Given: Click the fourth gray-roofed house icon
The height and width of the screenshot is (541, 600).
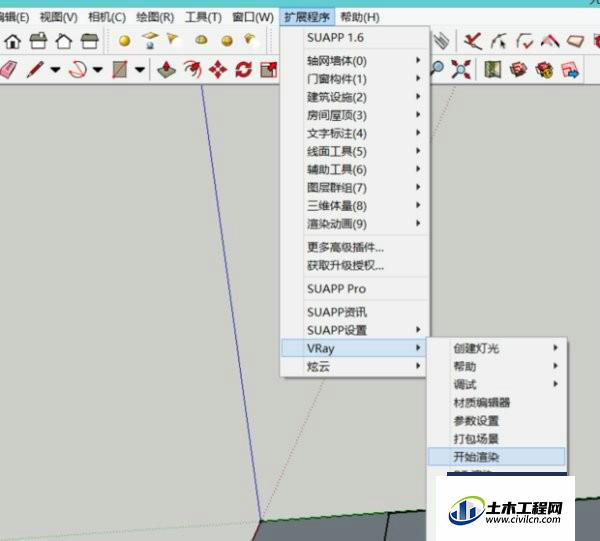Looking at the screenshot, I should [x=89, y=41].
